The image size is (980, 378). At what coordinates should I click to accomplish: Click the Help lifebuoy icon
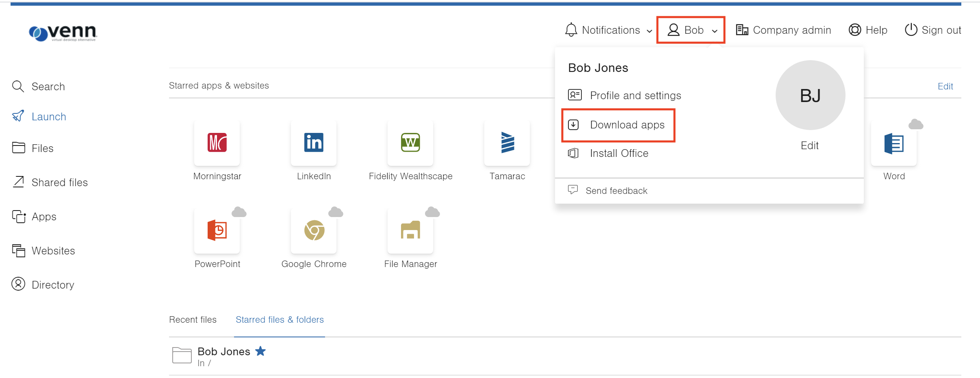pos(854,30)
